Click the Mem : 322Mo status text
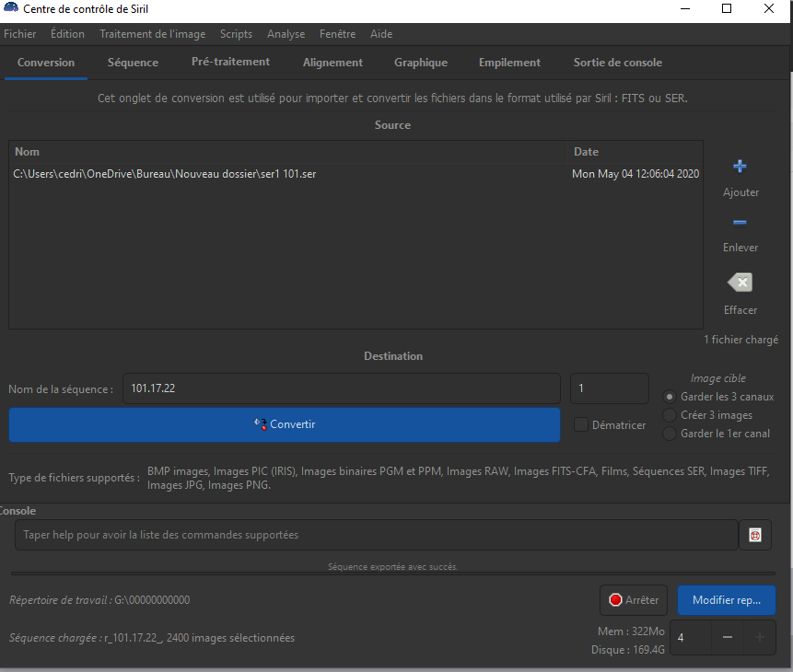 631,631
